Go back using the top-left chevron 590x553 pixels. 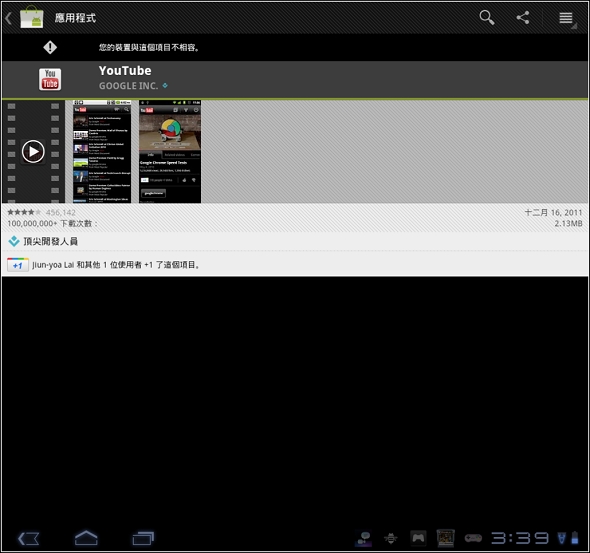[x=9, y=18]
